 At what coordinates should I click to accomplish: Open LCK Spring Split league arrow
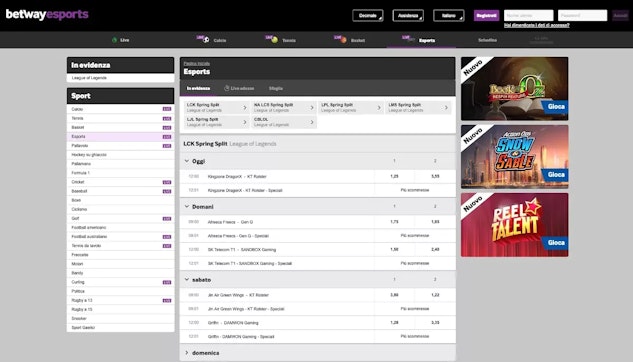pyautogui.click(x=245, y=107)
